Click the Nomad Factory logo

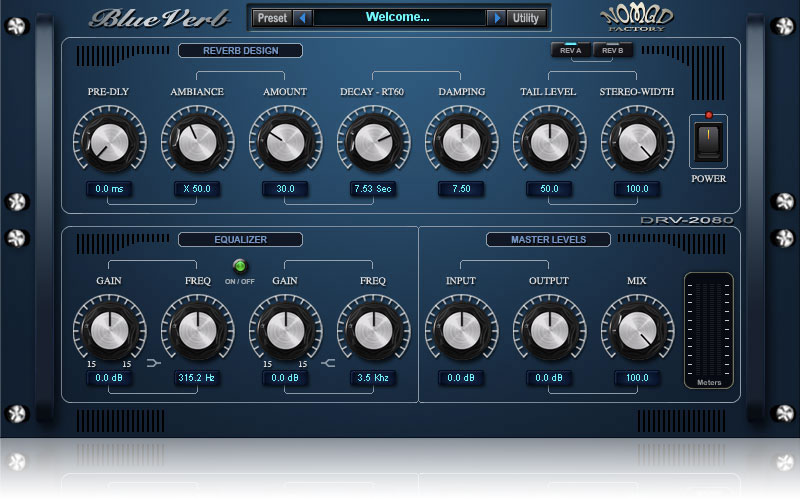pyautogui.click(x=637, y=18)
